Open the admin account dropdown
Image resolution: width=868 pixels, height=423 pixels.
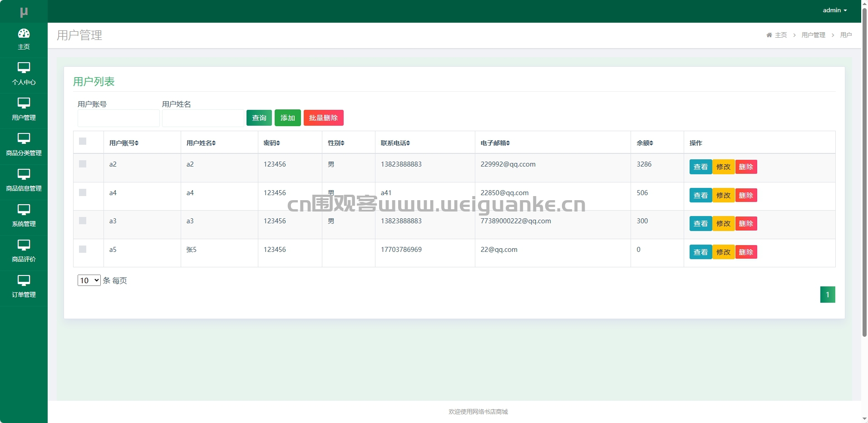835,10
